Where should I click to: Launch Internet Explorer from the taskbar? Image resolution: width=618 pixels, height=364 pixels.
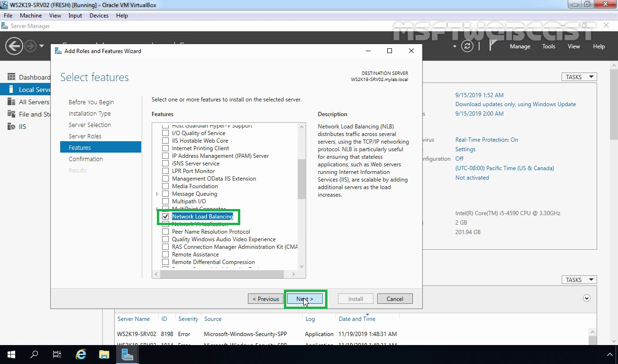point(81,354)
